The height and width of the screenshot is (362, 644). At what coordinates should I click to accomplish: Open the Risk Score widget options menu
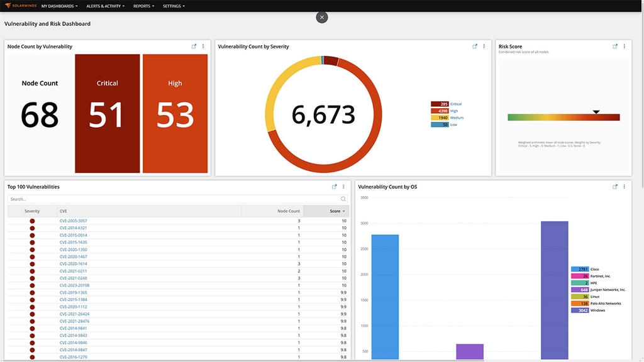[624, 46]
